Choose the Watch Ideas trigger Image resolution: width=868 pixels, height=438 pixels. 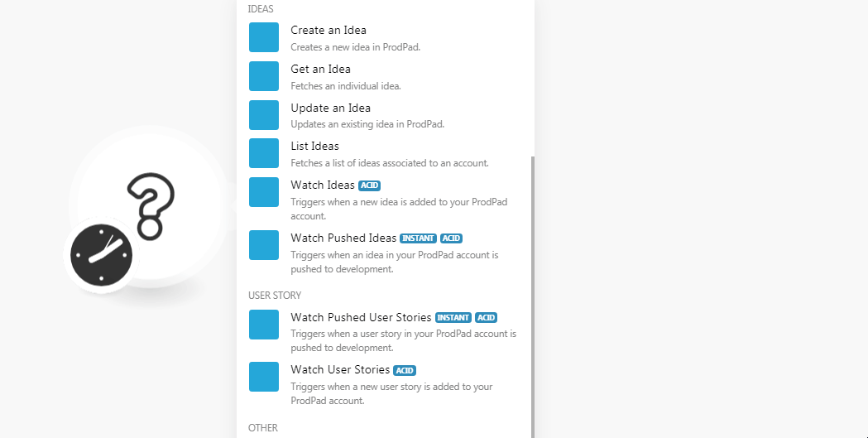(x=322, y=185)
